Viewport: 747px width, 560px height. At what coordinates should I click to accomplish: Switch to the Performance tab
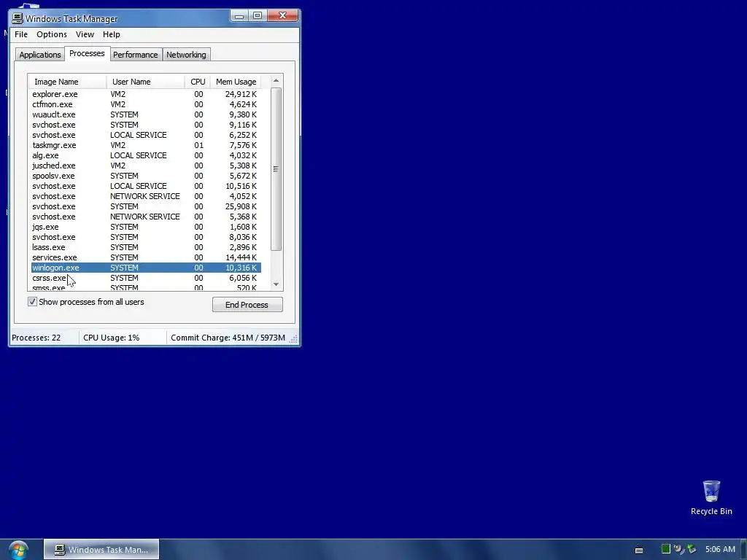(135, 55)
